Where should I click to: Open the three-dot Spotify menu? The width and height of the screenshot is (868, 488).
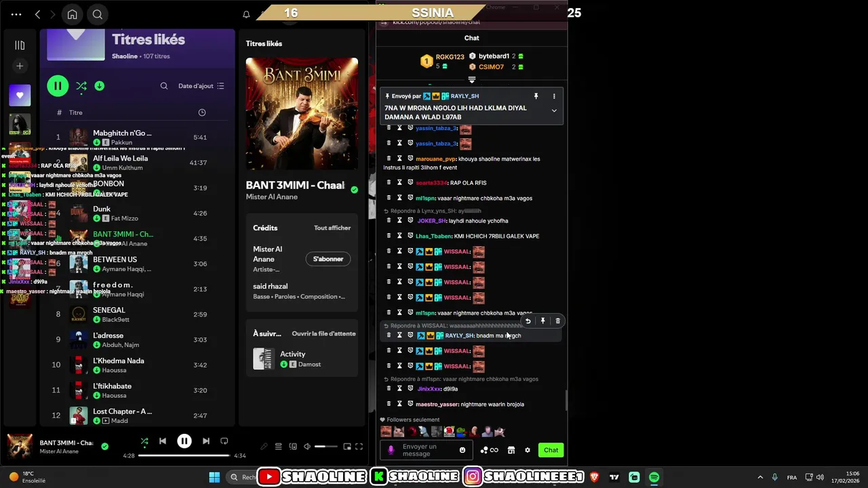point(16,14)
